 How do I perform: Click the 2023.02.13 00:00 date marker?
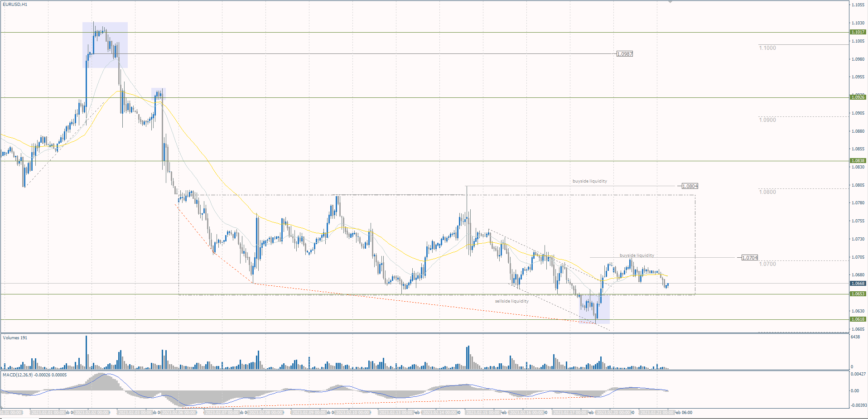point(396,413)
